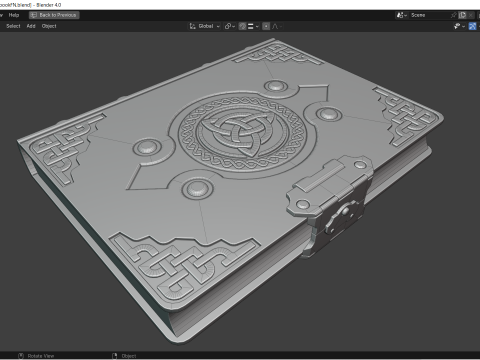
Task: Open the proportional editing falloff dropdown
Action: tap(277, 26)
